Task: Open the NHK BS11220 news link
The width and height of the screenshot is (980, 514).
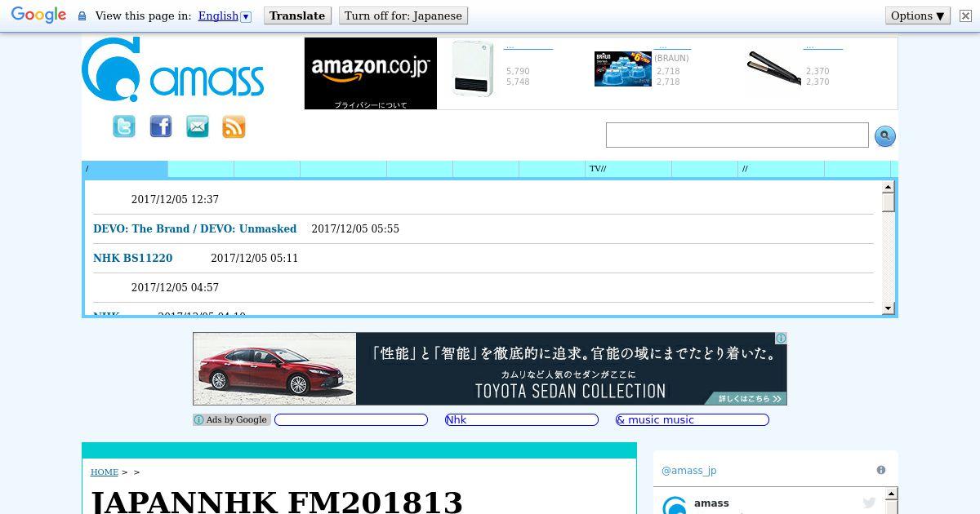Action: 132,258
